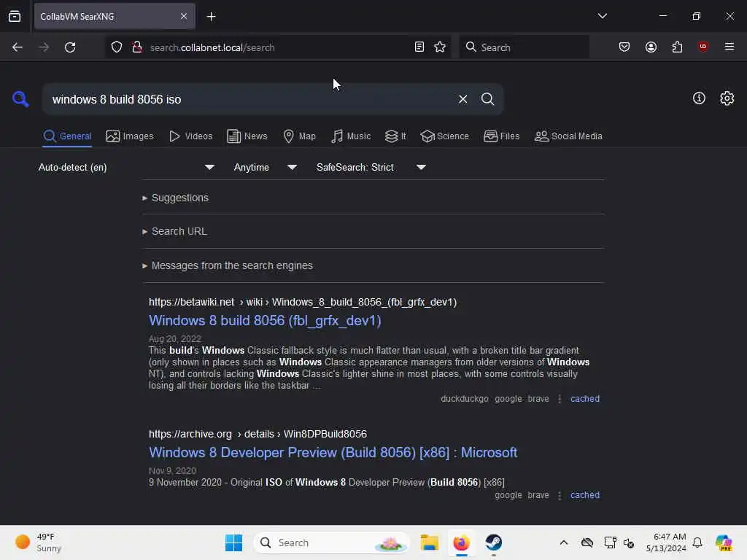Open the Windows Start menu
The image size is (747, 560).
233,542
